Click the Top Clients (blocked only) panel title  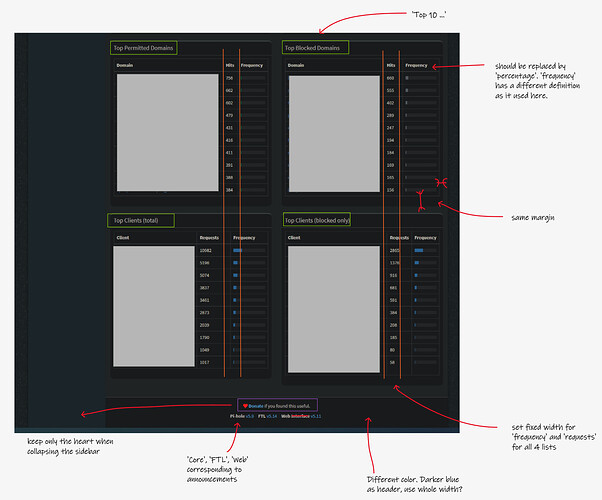(316, 220)
